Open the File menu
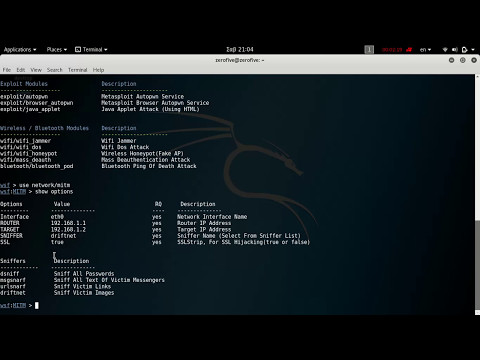The height and width of the screenshot is (360, 480). (x=7, y=70)
